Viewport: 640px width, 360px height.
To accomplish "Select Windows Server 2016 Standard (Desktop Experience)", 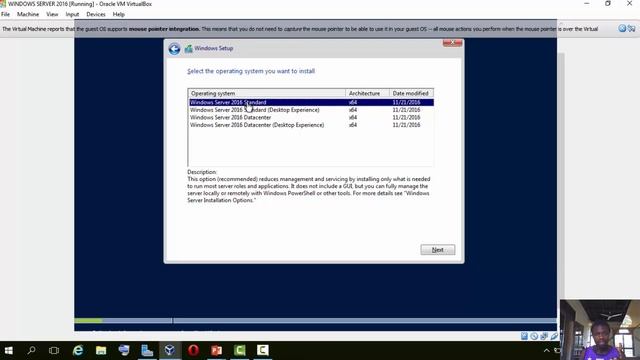I will tap(311, 110).
